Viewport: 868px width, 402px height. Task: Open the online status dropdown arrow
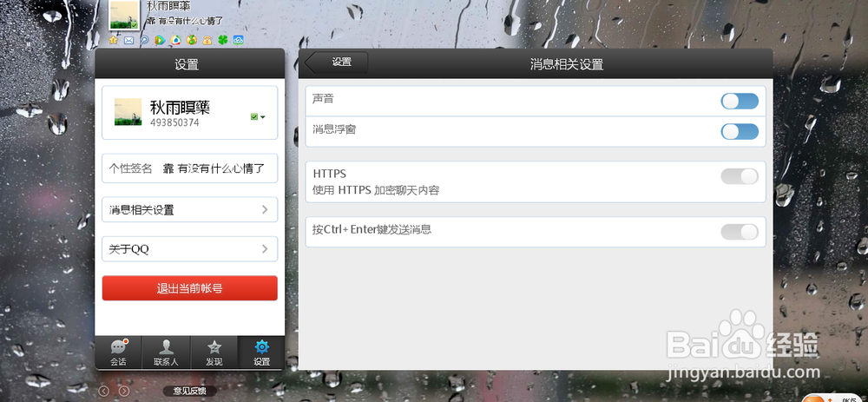click(262, 117)
